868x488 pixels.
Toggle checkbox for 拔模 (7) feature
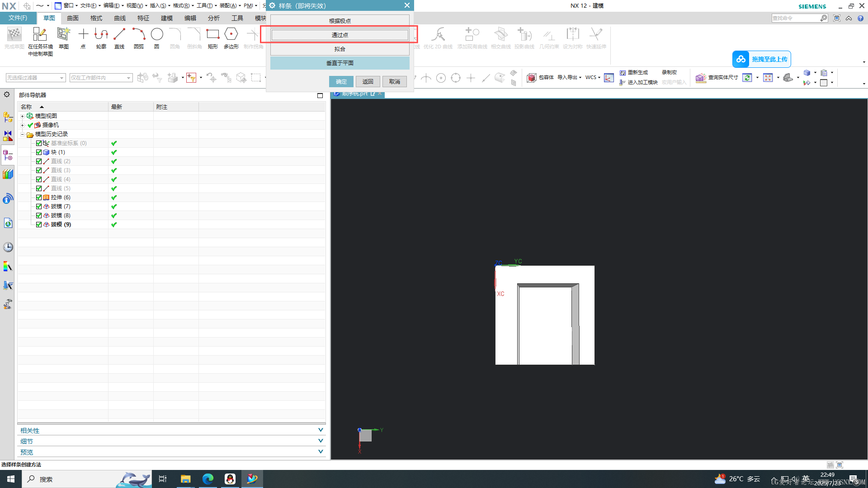point(39,206)
